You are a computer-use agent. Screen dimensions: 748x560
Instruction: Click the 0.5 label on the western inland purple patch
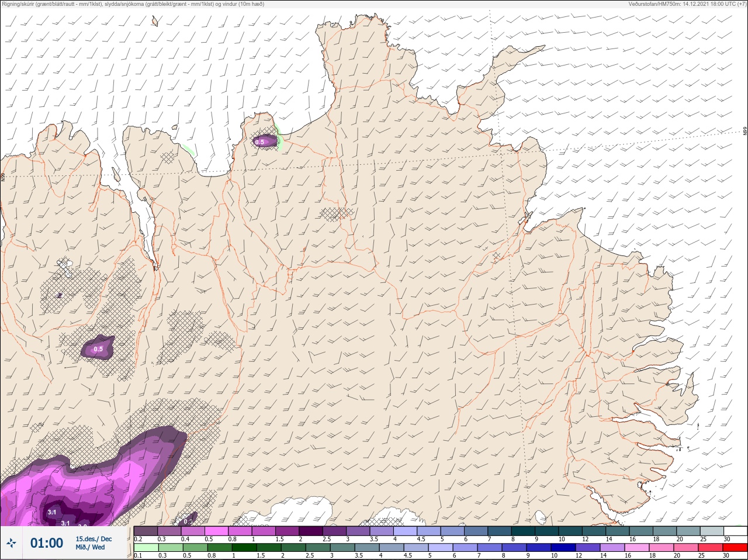pos(98,350)
